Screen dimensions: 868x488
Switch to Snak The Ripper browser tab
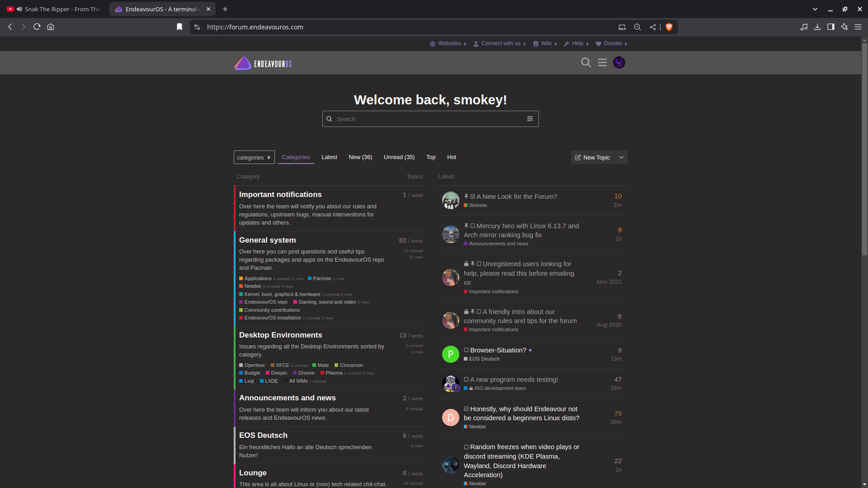(x=54, y=9)
